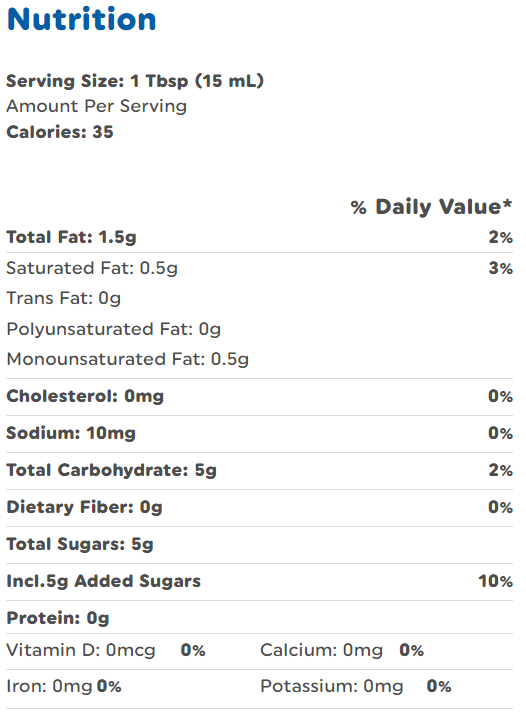Click the Amount Per Serving line
The width and height of the screenshot is (526, 723).
click(96, 106)
